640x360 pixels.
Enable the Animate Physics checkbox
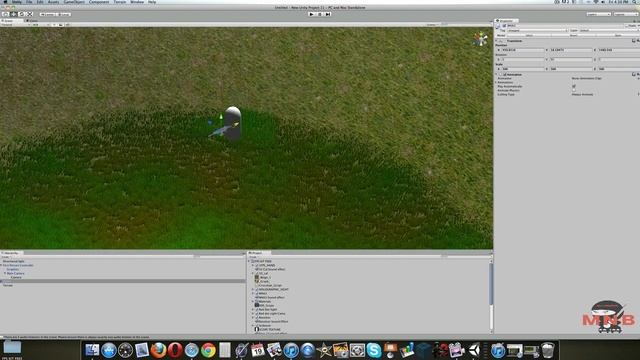point(574,90)
